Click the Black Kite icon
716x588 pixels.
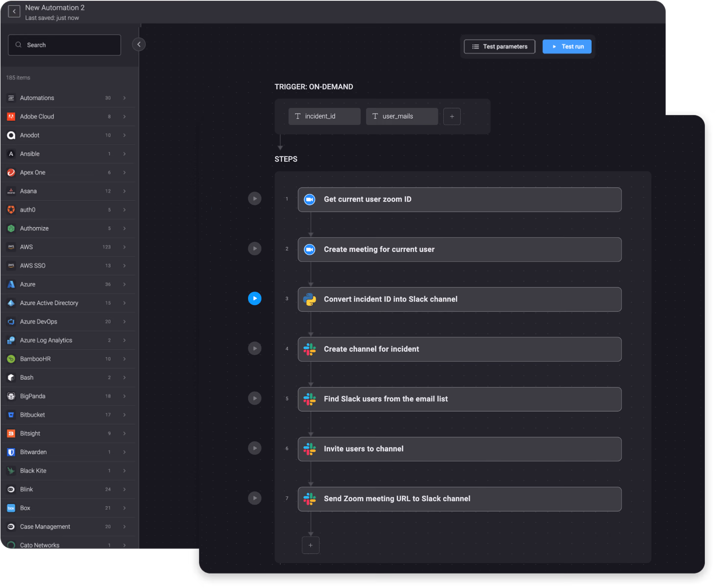point(11,471)
